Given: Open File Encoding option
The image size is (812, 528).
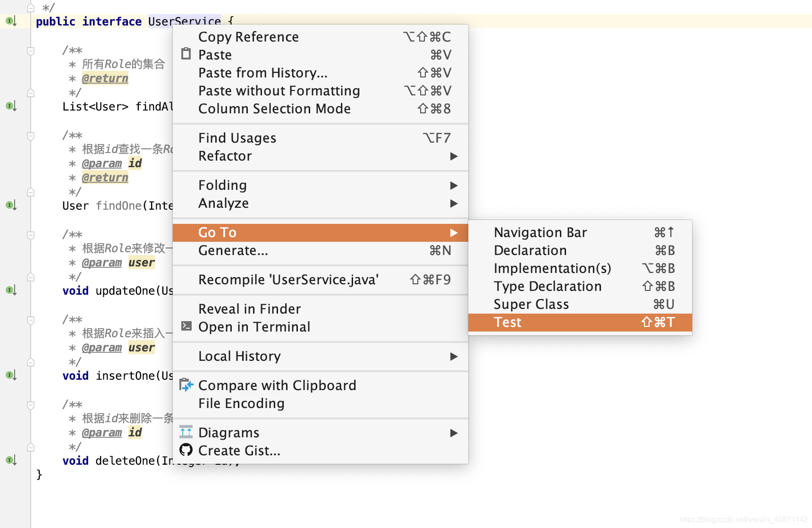Looking at the screenshot, I should pos(321,403).
